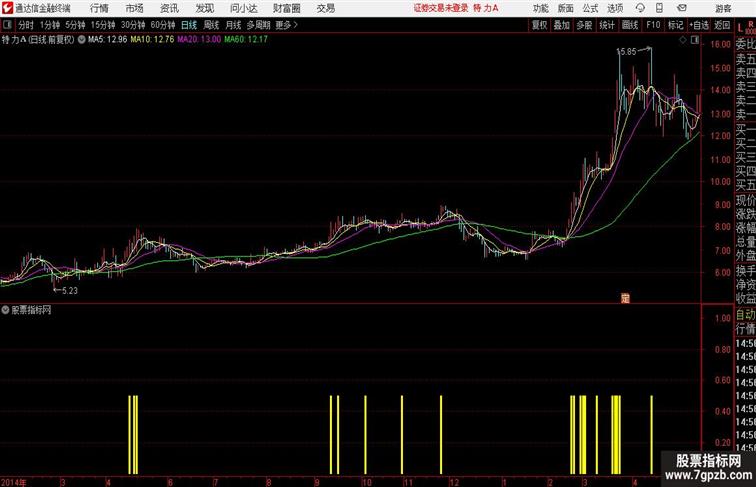Viewport: 756px width, 487px height.
Task: Open the 功能 menu
Action: pos(540,8)
